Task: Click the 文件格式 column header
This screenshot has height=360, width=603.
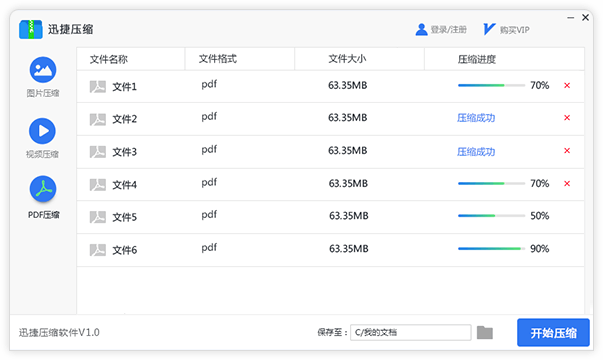Action: pos(218,59)
